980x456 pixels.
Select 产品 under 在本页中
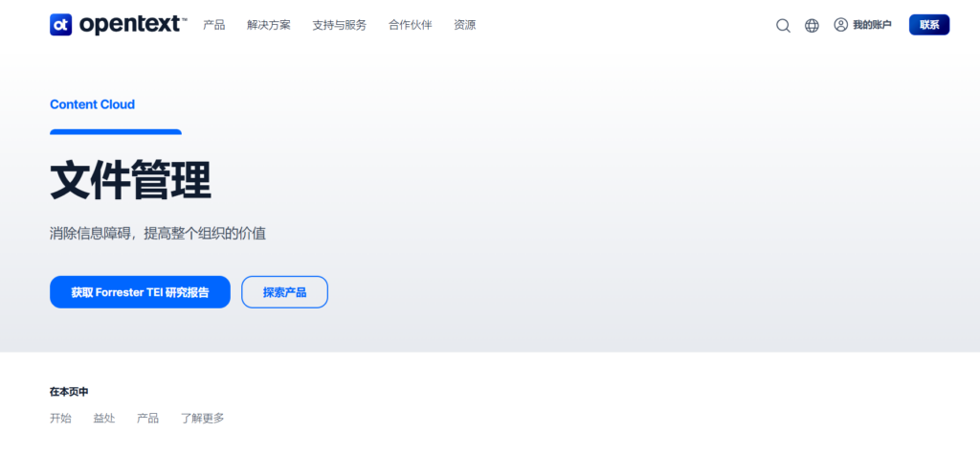tap(147, 419)
